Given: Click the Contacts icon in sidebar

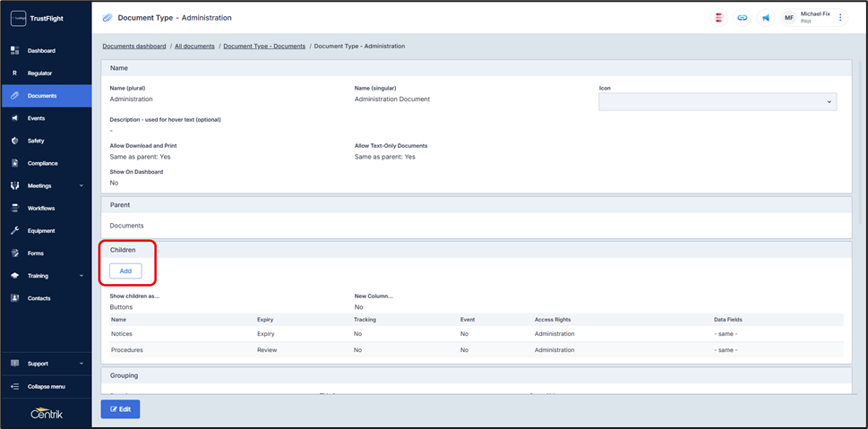Looking at the screenshot, I should coord(15,298).
